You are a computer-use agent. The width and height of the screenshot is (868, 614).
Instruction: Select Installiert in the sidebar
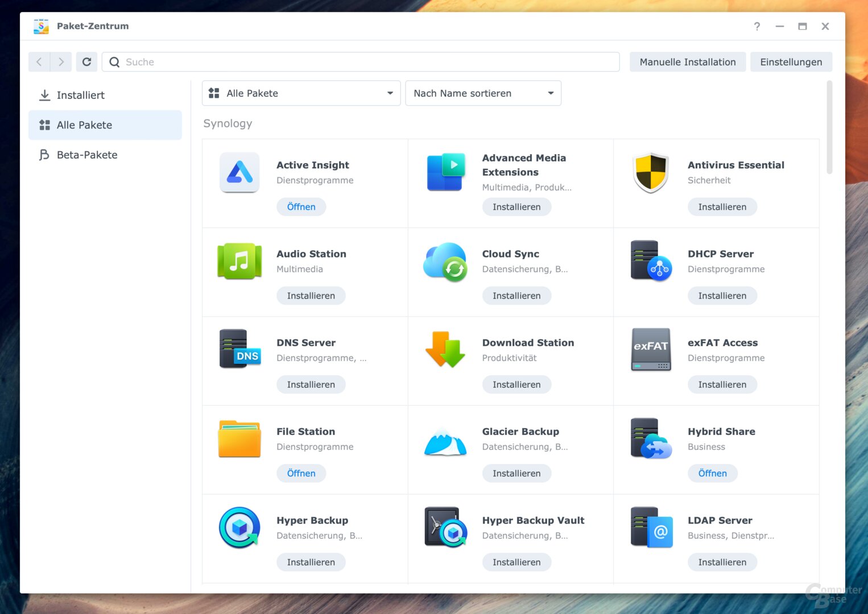pos(105,95)
